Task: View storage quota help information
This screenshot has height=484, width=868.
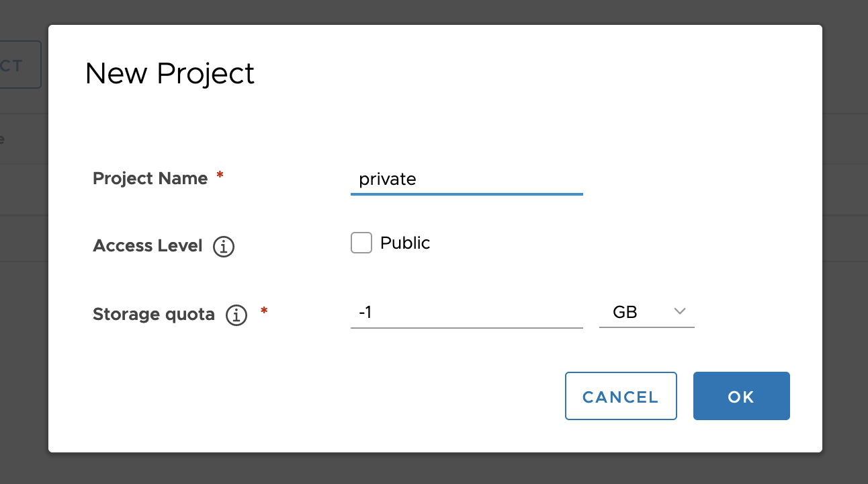Action: (x=235, y=315)
